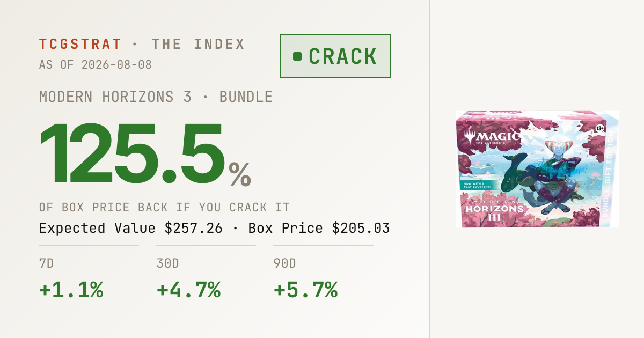
Task: Click the Expected Value $257.26 text
Action: pyautogui.click(x=131, y=228)
